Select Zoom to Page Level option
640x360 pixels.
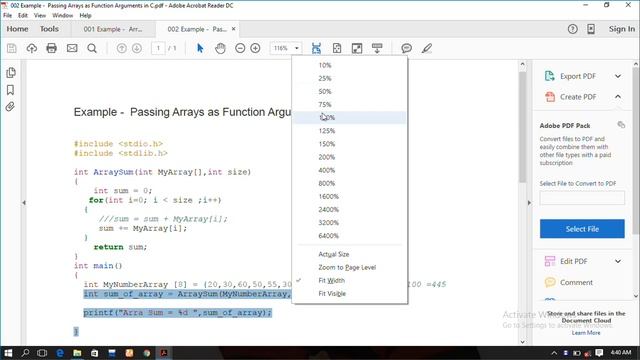350,267
